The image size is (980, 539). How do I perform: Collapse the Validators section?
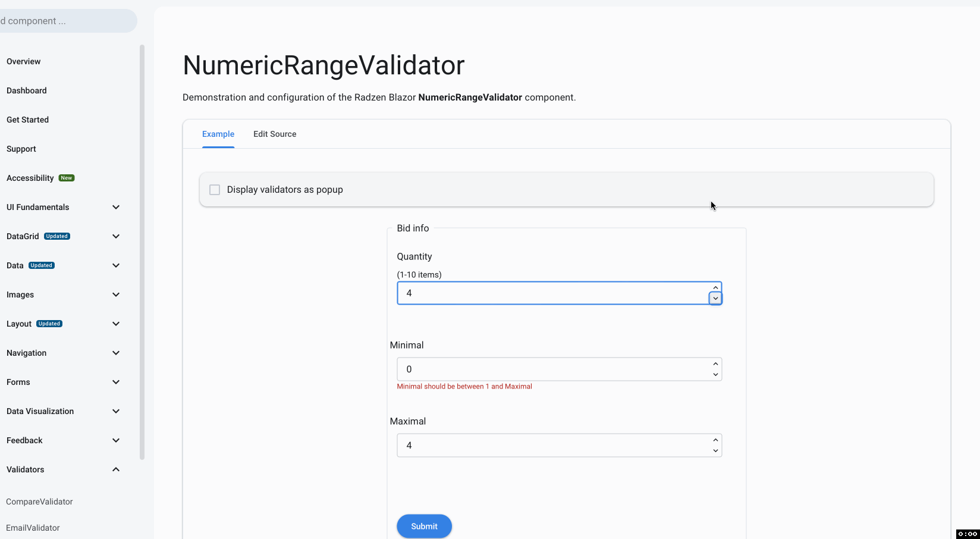pyautogui.click(x=116, y=469)
